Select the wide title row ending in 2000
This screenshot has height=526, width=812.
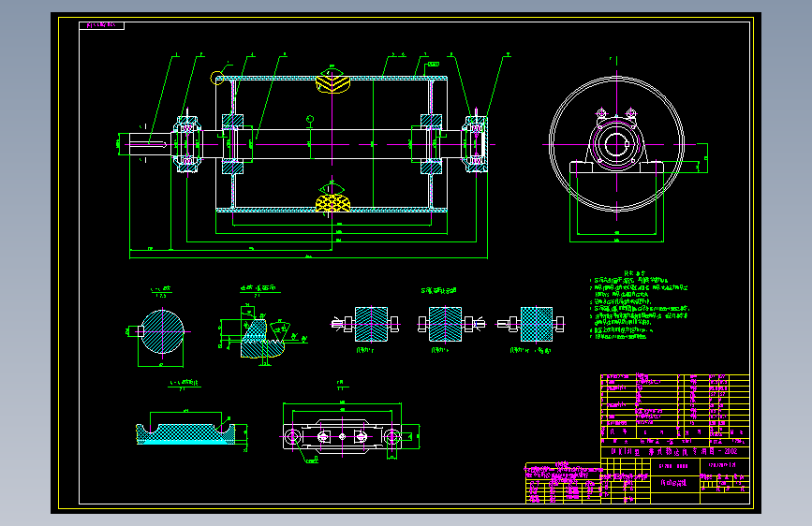[x=674, y=451]
